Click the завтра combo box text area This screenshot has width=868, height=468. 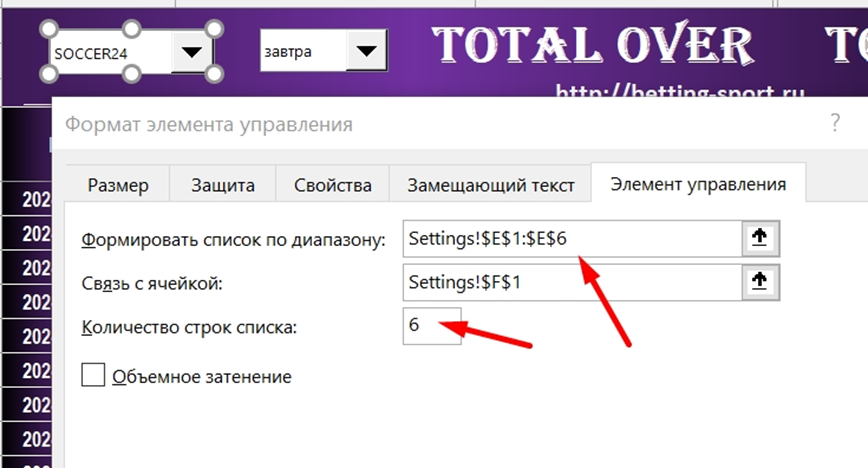pos(303,51)
